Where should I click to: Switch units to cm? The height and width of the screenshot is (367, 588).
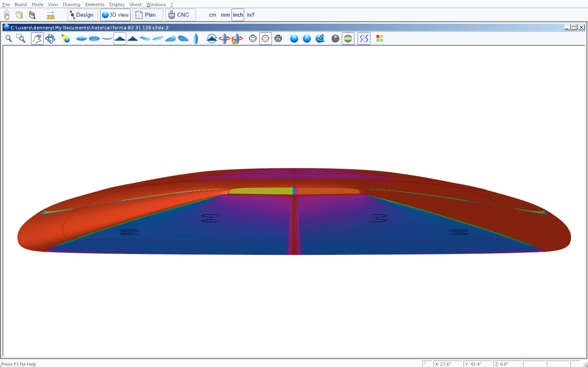pyautogui.click(x=212, y=15)
